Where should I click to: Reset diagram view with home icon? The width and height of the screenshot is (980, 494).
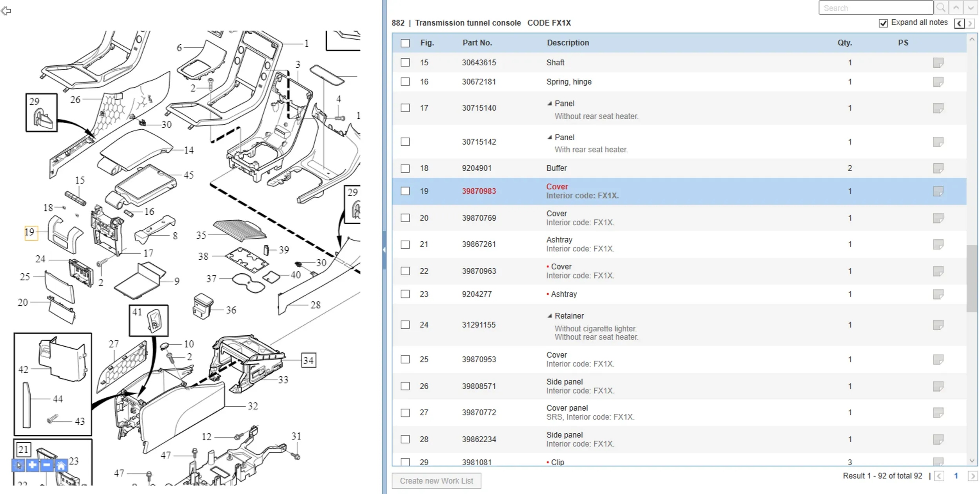tap(61, 466)
